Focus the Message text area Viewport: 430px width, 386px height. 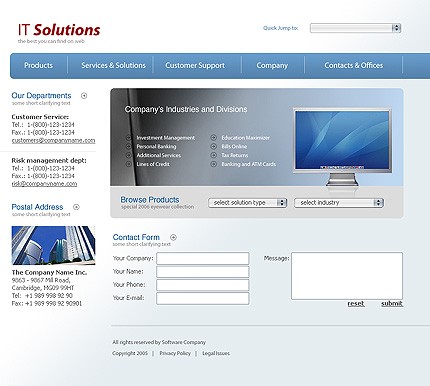[x=347, y=276]
